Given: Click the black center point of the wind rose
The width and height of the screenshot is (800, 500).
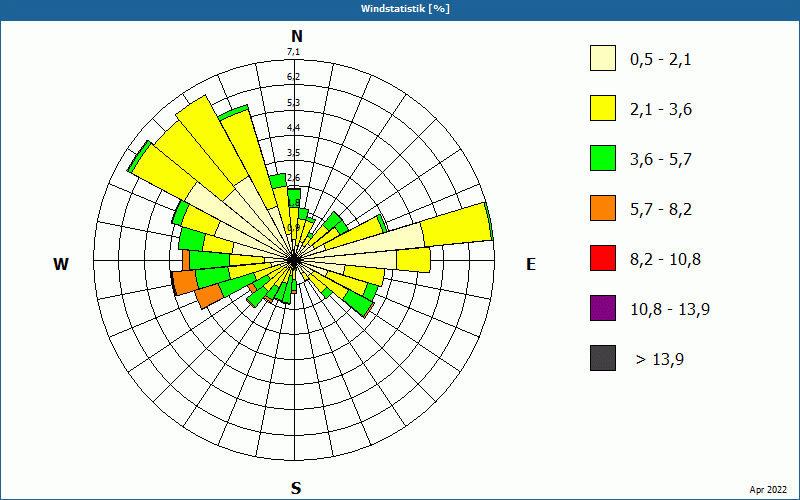Looking at the screenshot, I should coord(294,261).
